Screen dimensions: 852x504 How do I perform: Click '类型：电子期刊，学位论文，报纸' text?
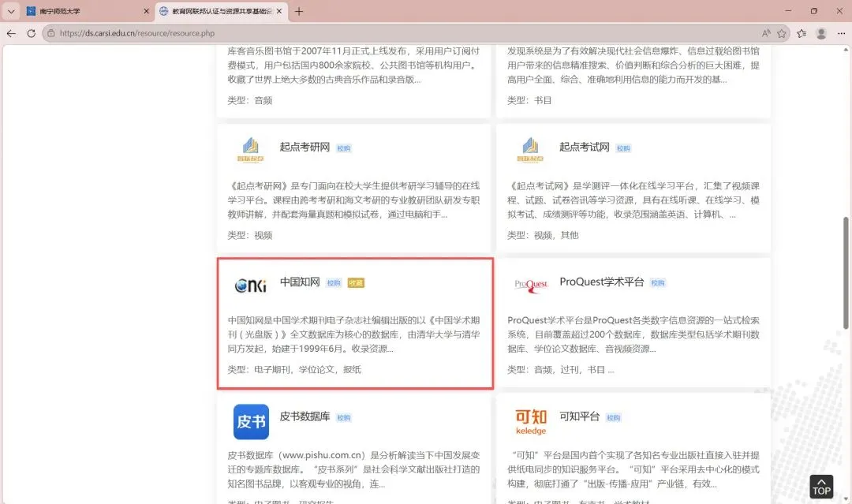pos(294,370)
